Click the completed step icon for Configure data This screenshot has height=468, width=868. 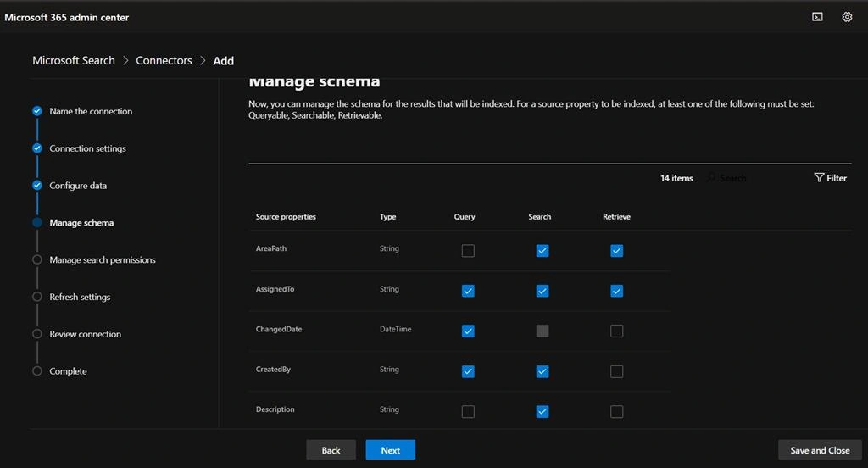[37, 185]
